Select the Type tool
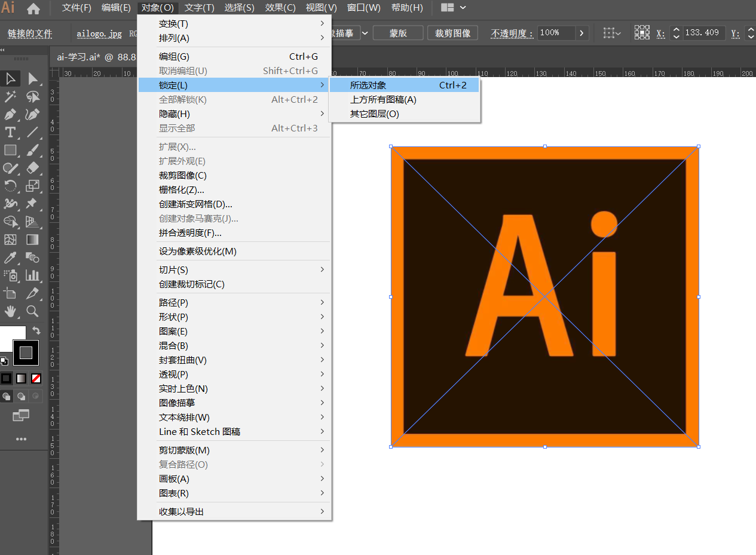The height and width of the screenshot is (555, 756). [10, 132]
